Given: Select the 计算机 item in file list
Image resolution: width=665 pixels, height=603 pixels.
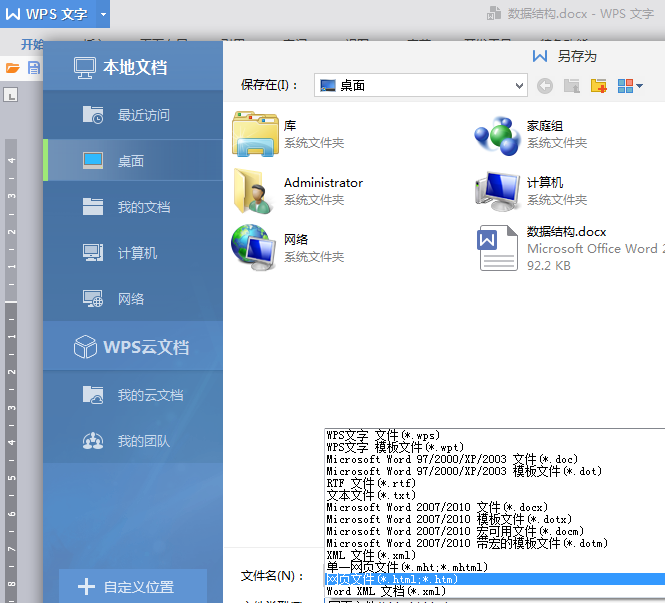Looking at the screenshot, I should click(531, 191).
